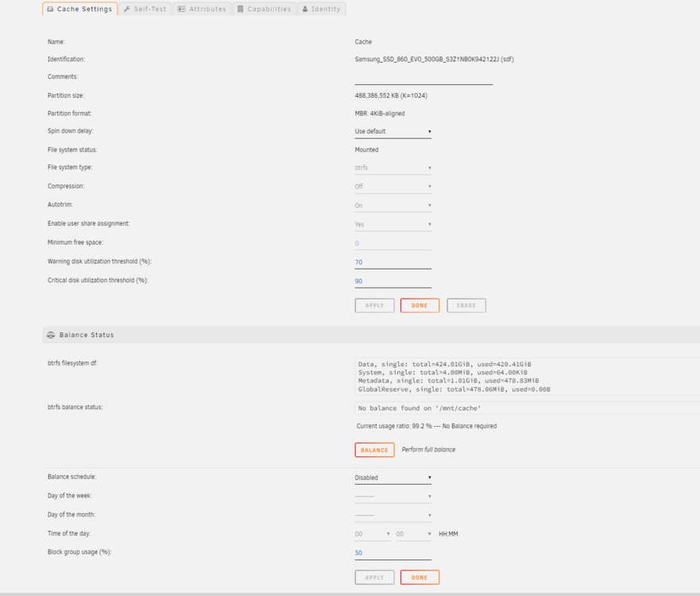Open the Identity tab
700x596 pixels.
tap(322, 9)
